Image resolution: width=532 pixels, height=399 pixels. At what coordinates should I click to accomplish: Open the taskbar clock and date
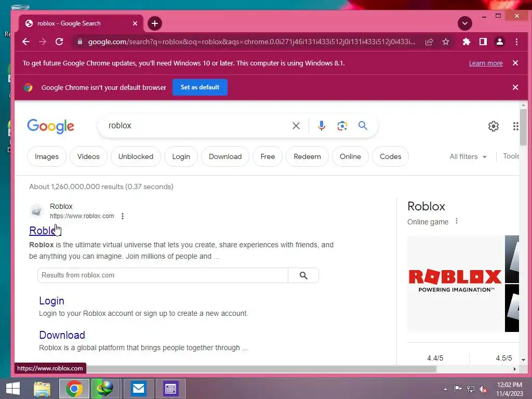pos(509,389)
